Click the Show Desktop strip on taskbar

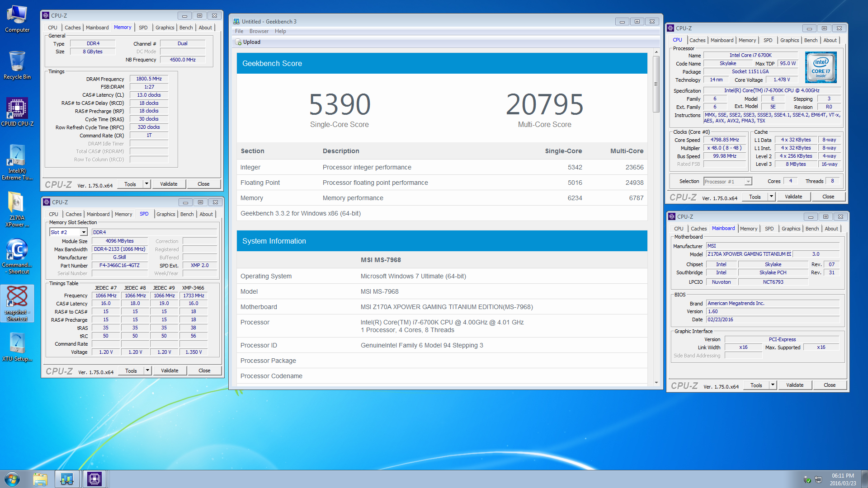pyautogui.click(x=864, y=479)
